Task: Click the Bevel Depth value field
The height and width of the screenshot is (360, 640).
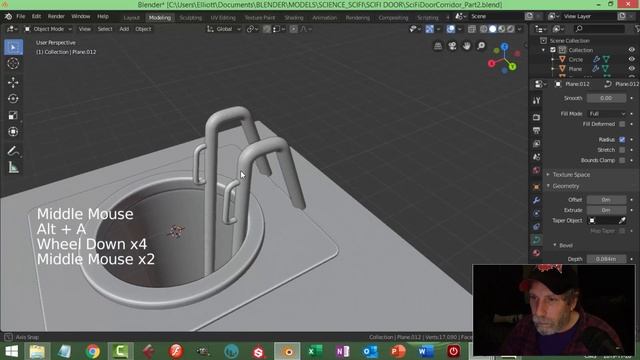Action: tap(606, 259)
